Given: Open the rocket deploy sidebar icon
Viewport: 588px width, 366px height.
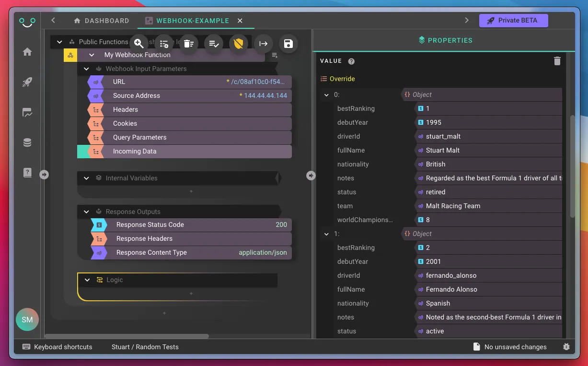Looking at the screenshot, I should click(27, 83).
